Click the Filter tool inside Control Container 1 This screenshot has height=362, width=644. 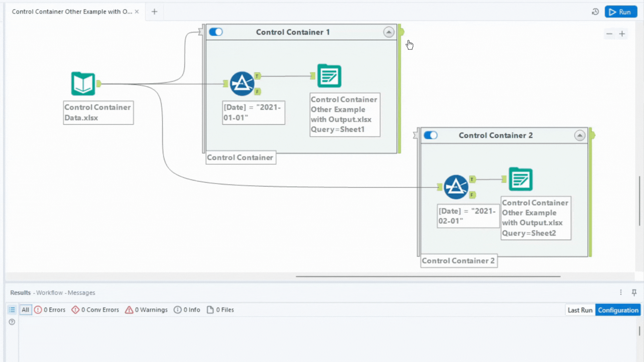[242, 83]
